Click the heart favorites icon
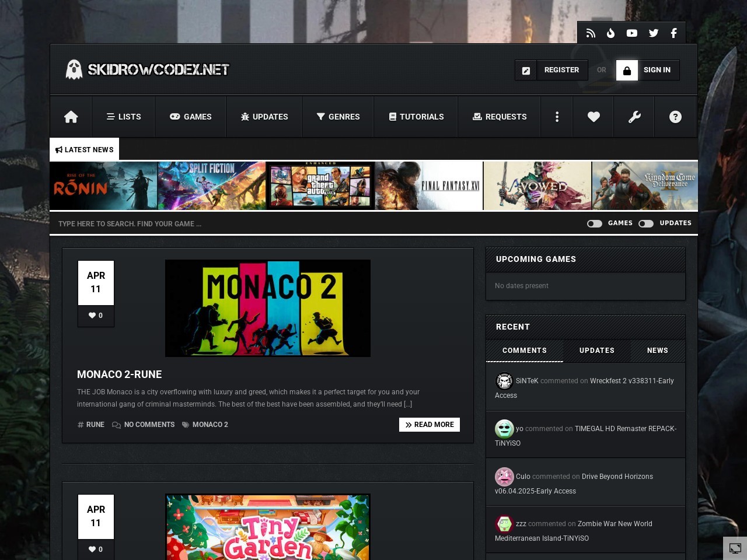The width and height of the screenshot is (747, 560). (x=594, y=117)
